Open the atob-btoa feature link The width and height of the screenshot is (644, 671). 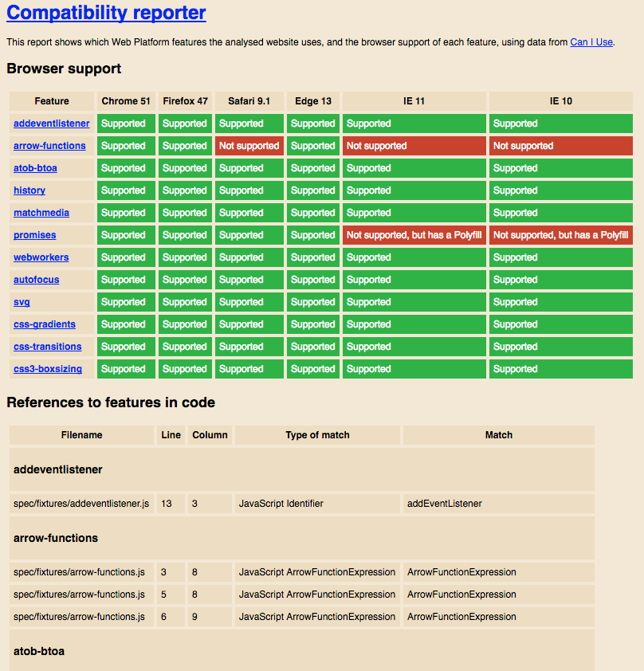(x=35, y=168)
